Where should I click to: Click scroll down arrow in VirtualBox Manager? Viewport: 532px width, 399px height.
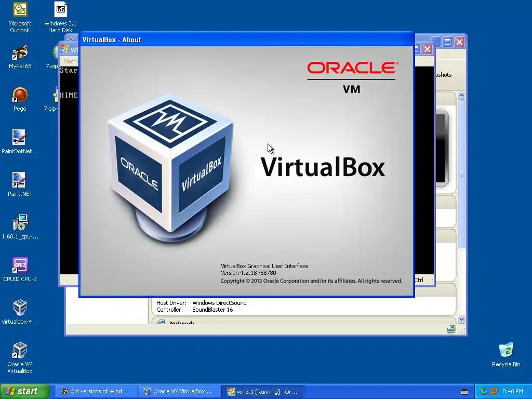point(461,319)
